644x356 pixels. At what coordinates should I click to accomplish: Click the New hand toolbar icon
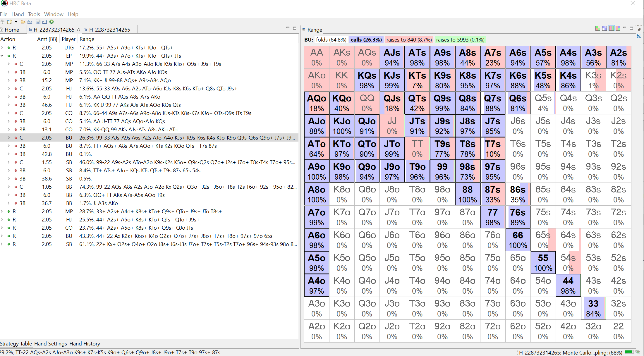[9, 22]
